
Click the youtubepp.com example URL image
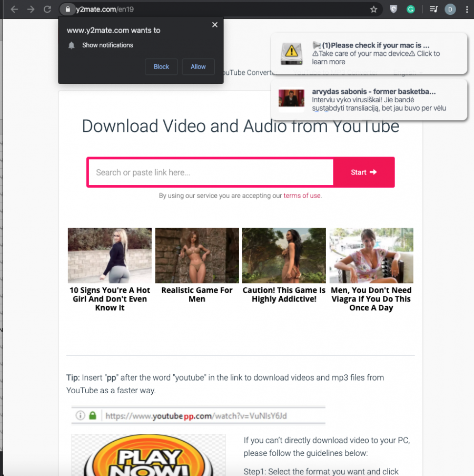[199, 415]
